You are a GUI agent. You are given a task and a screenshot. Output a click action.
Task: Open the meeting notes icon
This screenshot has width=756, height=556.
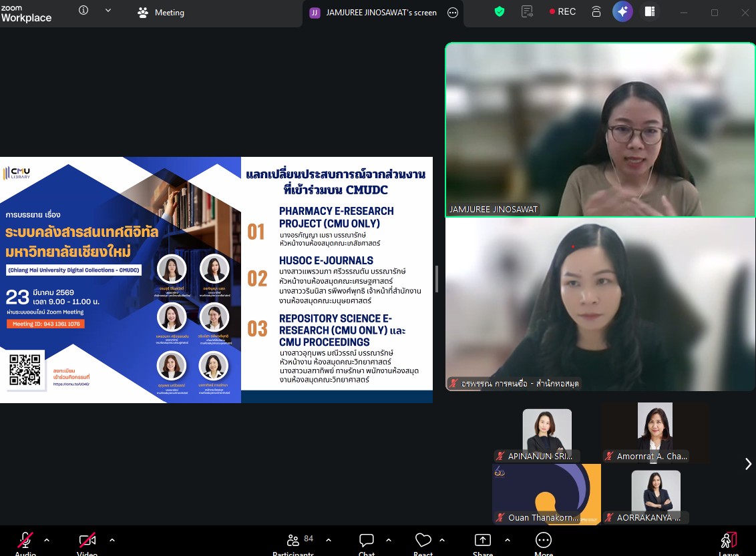click(528, 12)
